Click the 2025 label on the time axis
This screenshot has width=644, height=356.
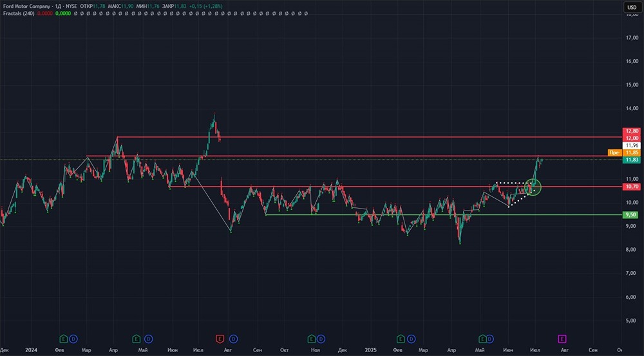pyautogui.click(x=370, y=349)
